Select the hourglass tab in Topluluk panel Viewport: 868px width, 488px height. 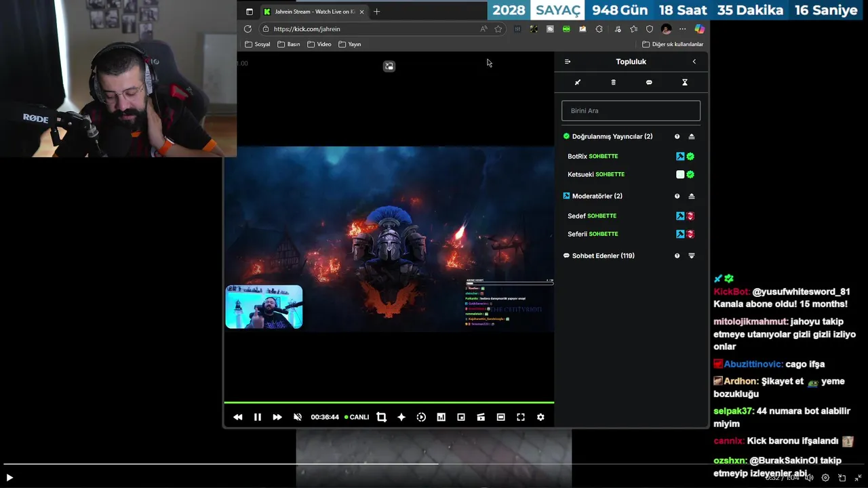coord(685,83)
